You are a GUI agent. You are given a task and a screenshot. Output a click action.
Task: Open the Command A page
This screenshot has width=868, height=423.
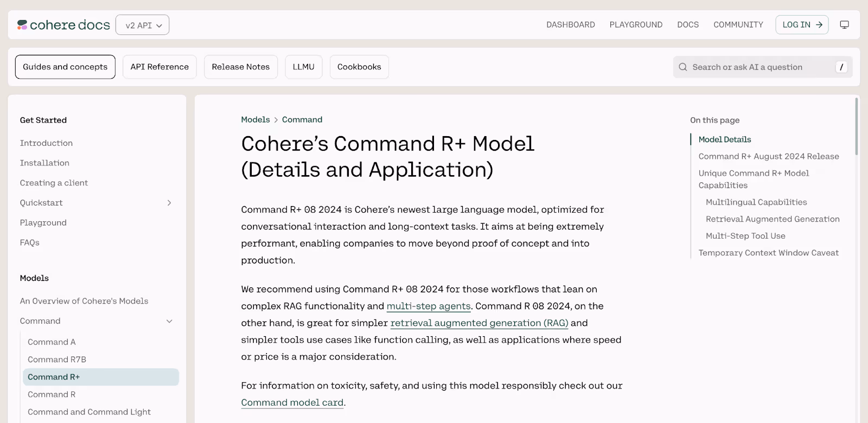coord(52,342)
